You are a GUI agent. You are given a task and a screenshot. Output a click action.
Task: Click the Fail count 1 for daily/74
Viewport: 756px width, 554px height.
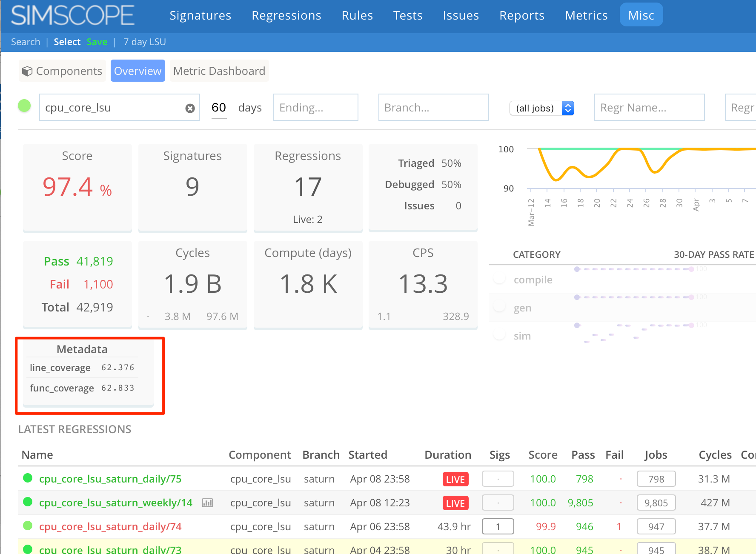pos(619,527)
